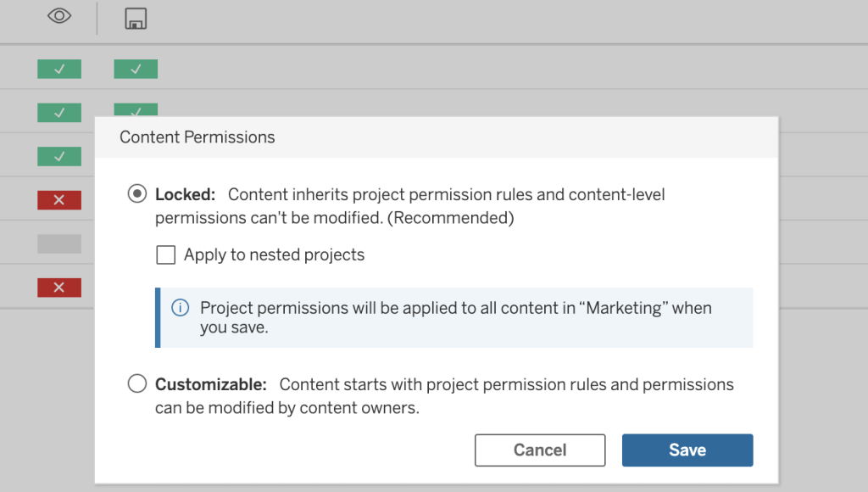868x492 pixels.
Task: Select the Customizable radio button
Action: point(136,384)
